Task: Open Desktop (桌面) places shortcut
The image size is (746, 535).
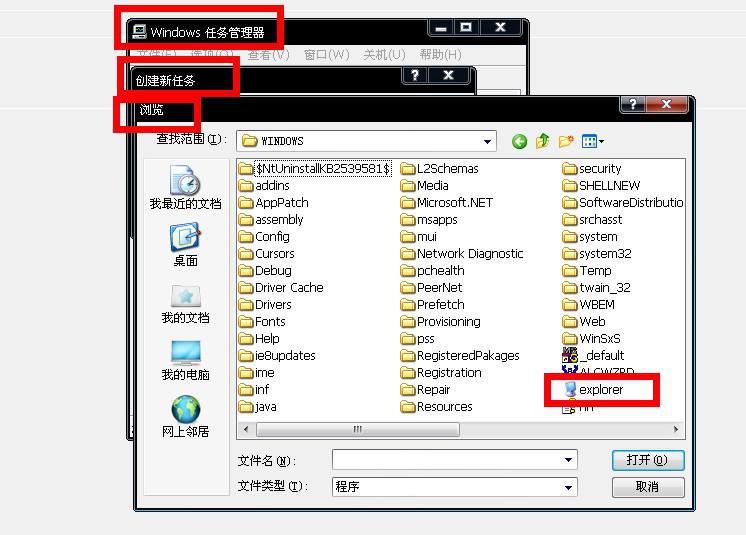Action: (x=186, y=244)
